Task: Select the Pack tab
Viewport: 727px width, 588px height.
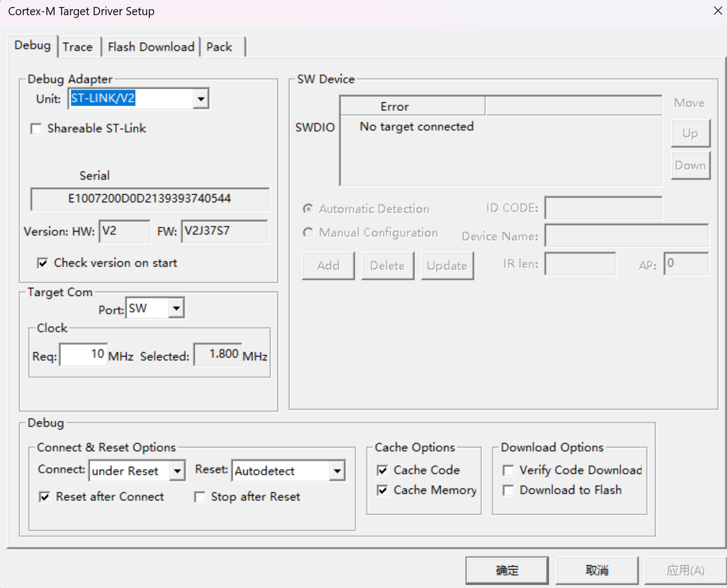Action: click(x=219, y=47)
